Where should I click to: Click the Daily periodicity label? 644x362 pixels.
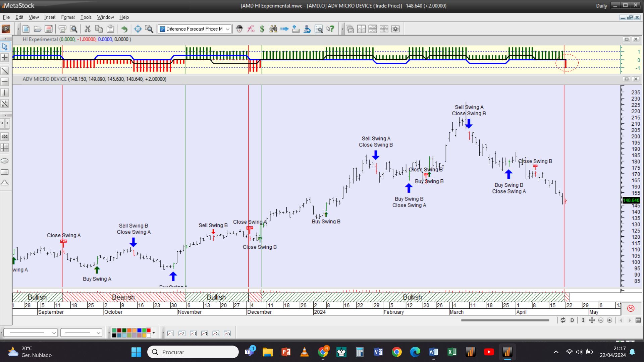[601, 6]
